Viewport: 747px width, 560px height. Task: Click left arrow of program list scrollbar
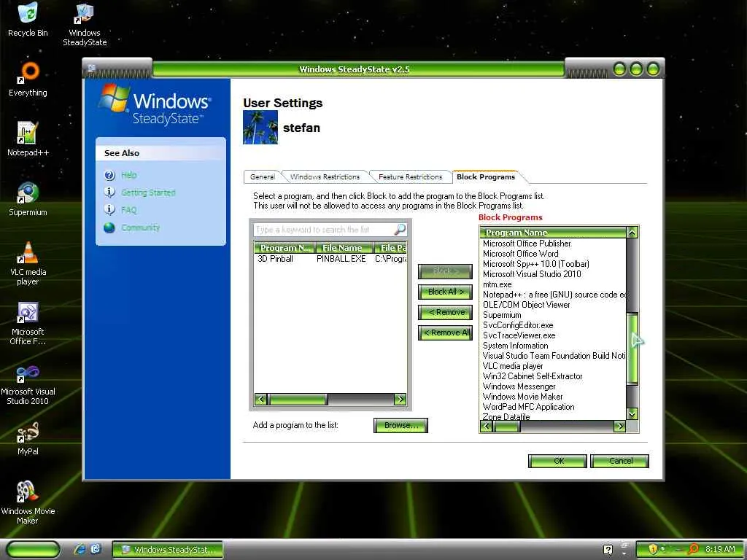pyautogui.click(x=260, y=399)
